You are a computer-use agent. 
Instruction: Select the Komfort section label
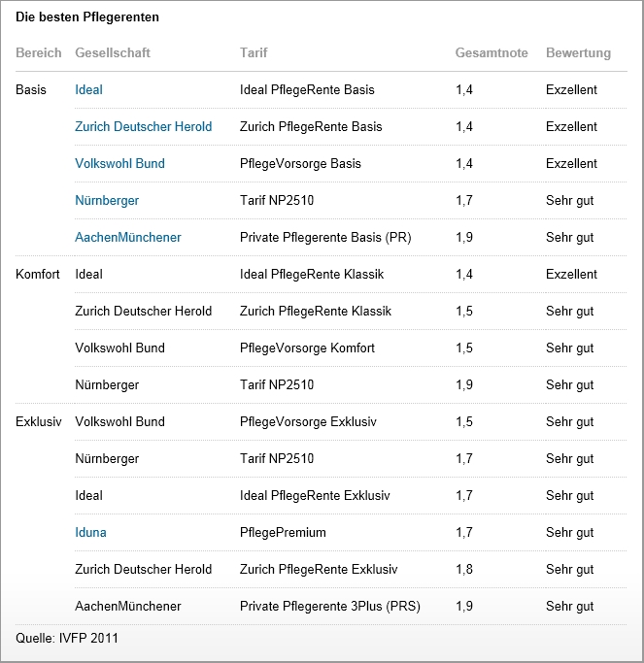pyautogui.click(x=38, y=274)
